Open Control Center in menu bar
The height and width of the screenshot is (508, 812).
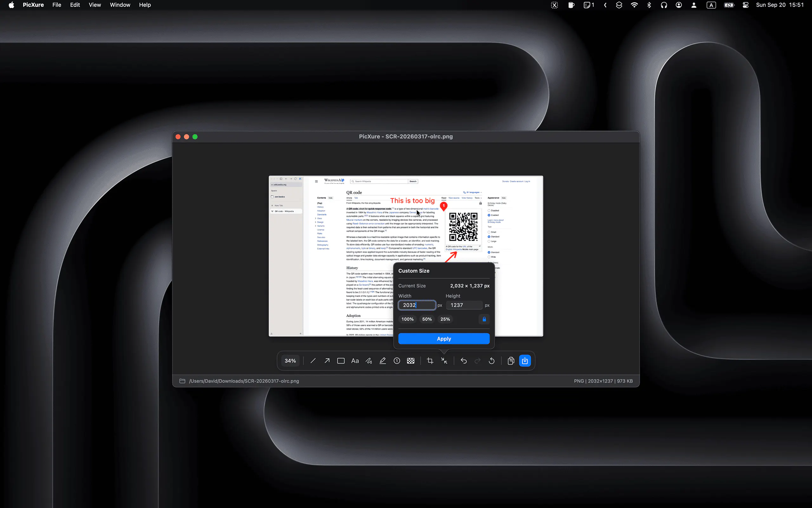tap(746, 5)
